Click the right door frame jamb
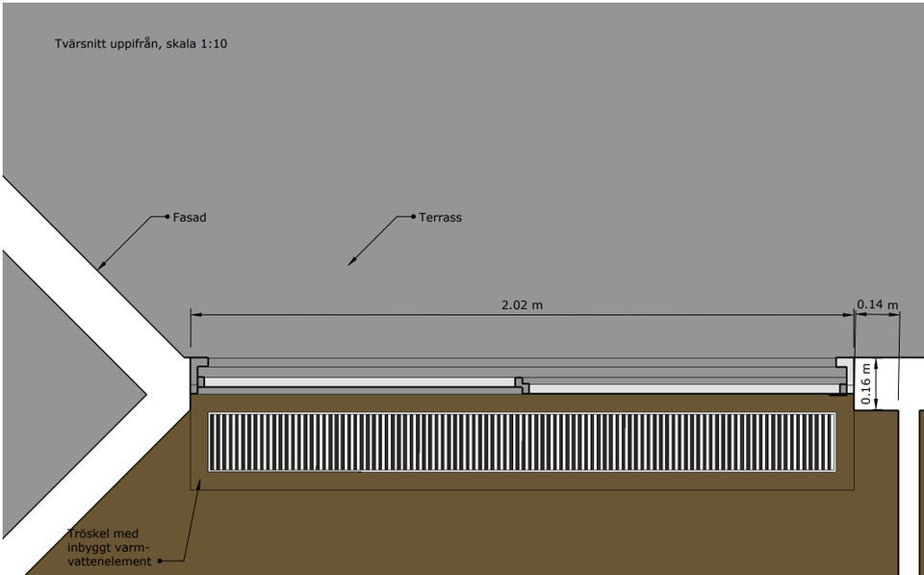The width and height of the screenshot is (924, 575). coord(844,375)
